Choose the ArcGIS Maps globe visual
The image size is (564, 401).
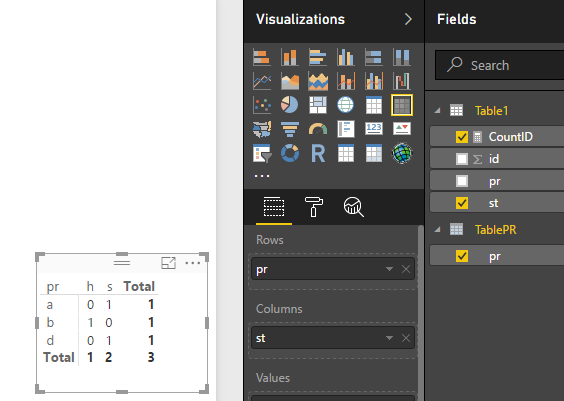tap(402, 154)
